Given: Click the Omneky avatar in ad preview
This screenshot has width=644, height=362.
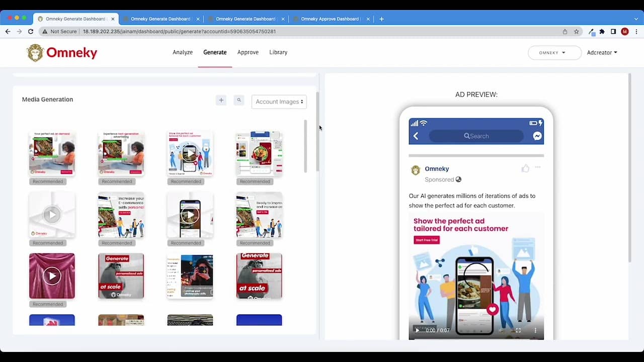Looking at the screenshot, I should (x=416, y=170).
